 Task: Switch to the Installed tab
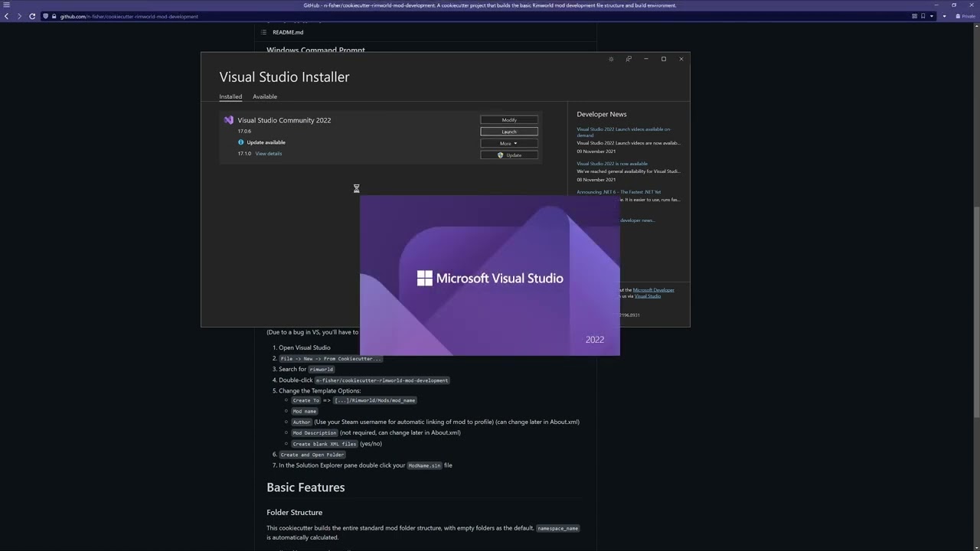click(230, 96)
